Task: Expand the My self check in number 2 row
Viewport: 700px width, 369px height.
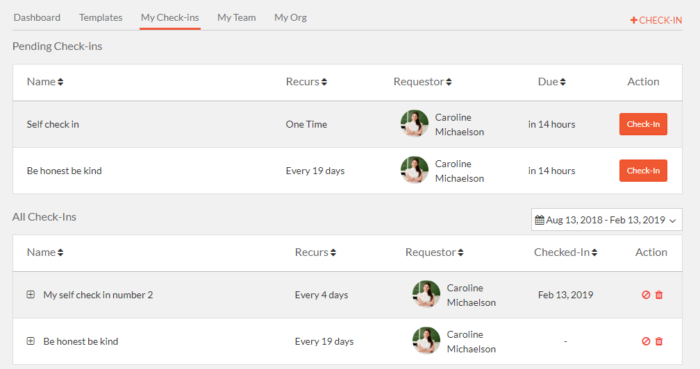Action: click(x=30, y=294)
